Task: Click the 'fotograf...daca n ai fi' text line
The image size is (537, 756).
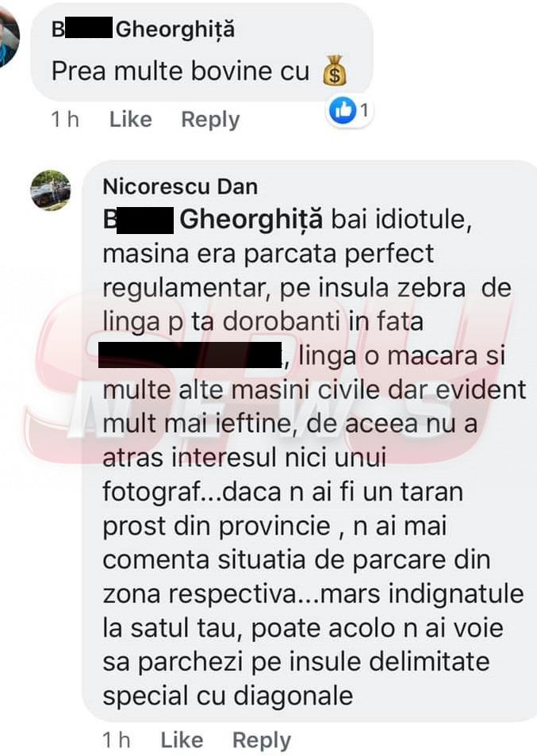Action: pos(282,493)
